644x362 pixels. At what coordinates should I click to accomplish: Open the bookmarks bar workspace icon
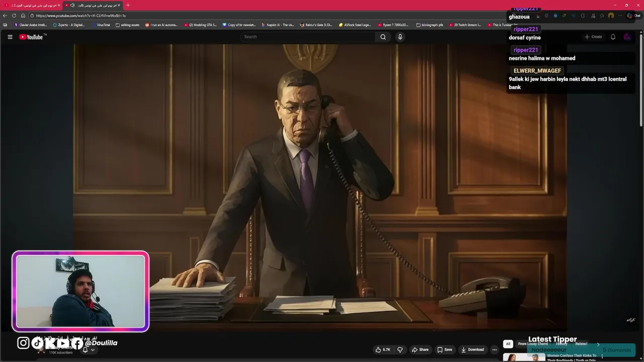tap(5, 25)
